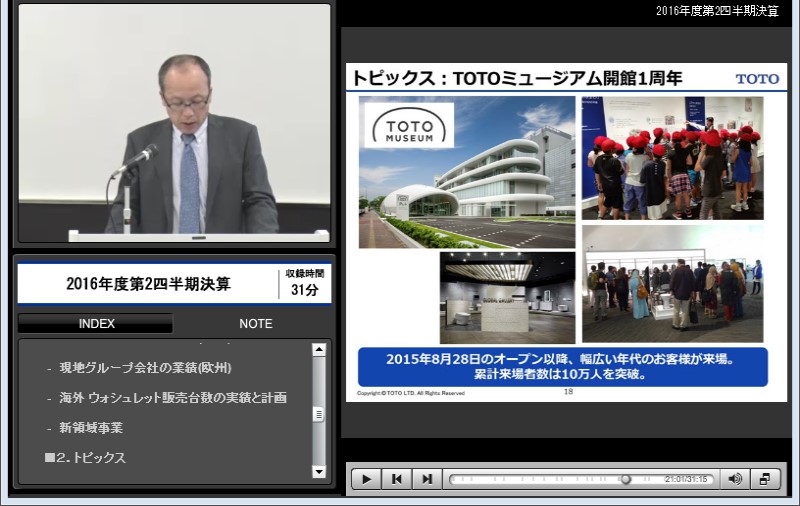Open the INDEX tab
Image resolution: width=800 pixels, height=506 pixels.
[96, 323]
